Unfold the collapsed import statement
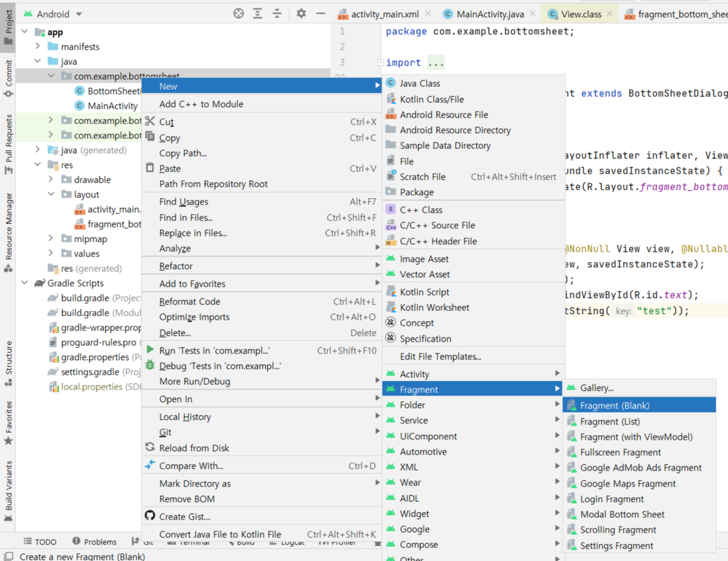The height and width of the screenshot is (561, 728). point(381,63)
